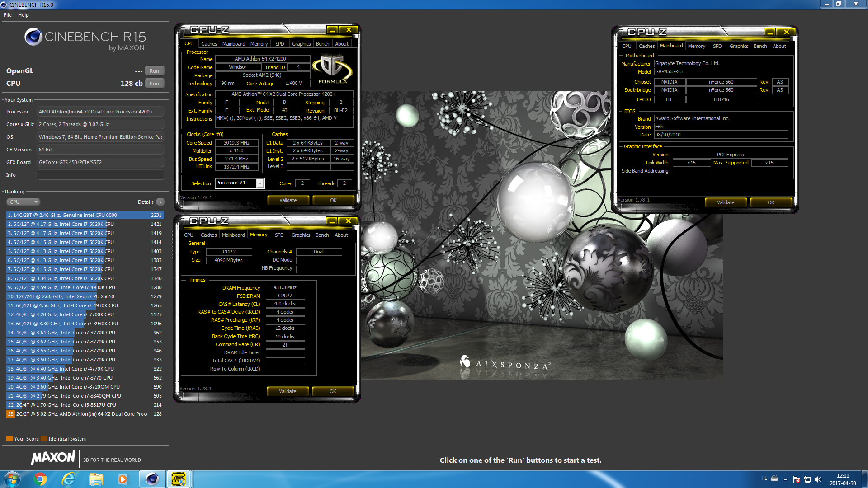Viewport: 868px width, 488px height.
Task: Select ranking row 10 Intel Xeon X5650
Action: pyautogui.click(x=85, y=296)
